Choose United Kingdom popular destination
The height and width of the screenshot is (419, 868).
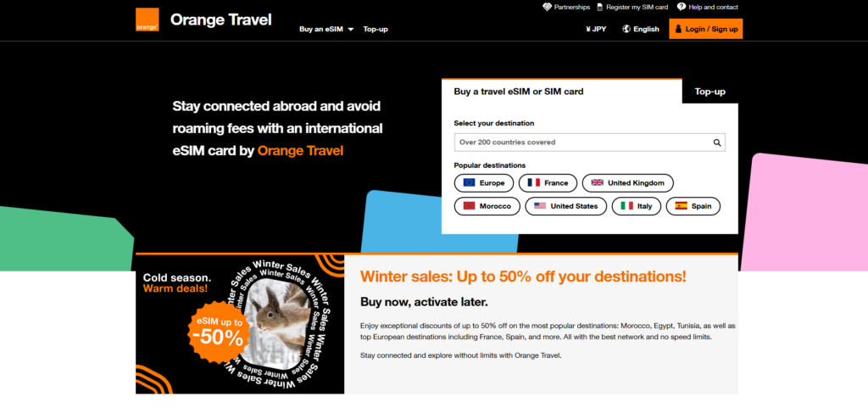[x=628, y=183]
